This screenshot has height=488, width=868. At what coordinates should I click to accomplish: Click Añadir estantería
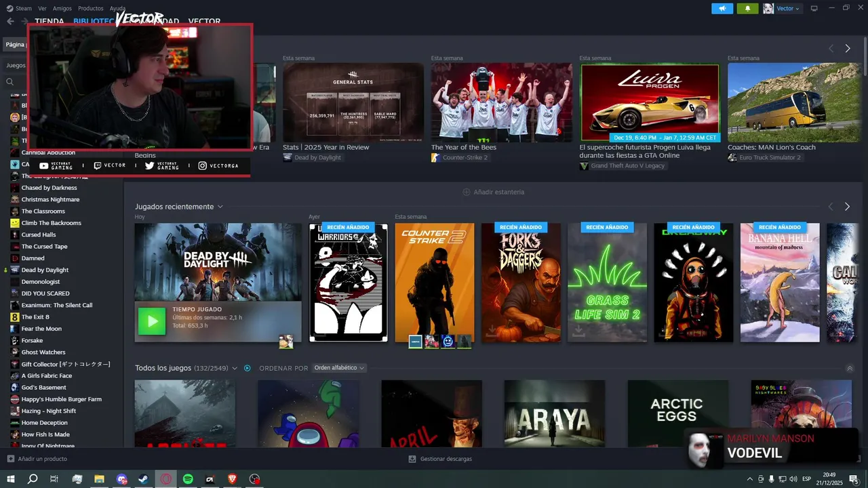493,192
